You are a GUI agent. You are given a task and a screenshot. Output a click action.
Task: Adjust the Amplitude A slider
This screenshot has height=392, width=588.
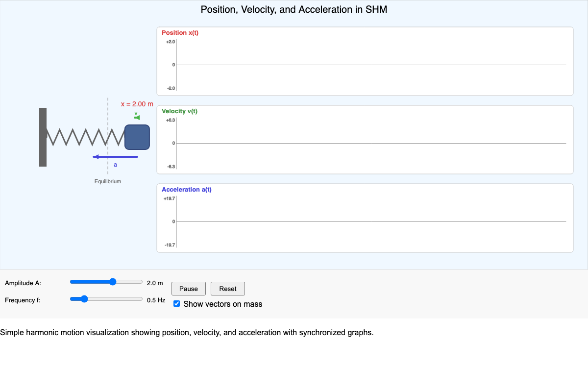point(112,281)
